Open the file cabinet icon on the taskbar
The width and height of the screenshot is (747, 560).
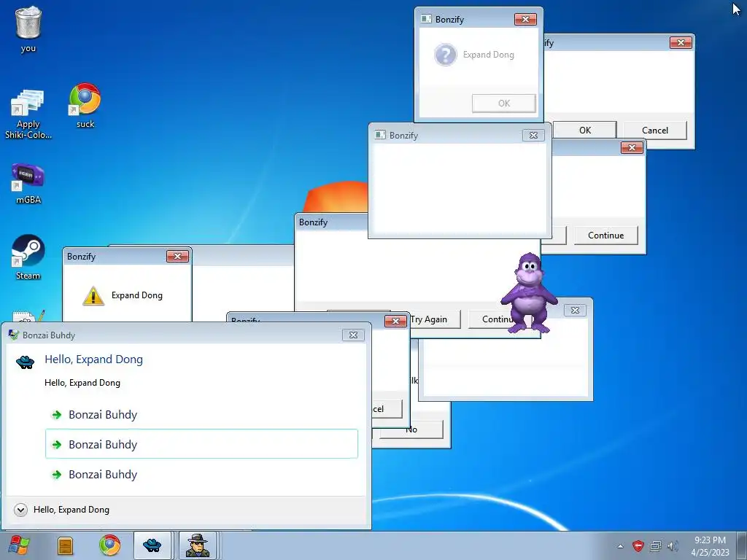coord(65,545)
